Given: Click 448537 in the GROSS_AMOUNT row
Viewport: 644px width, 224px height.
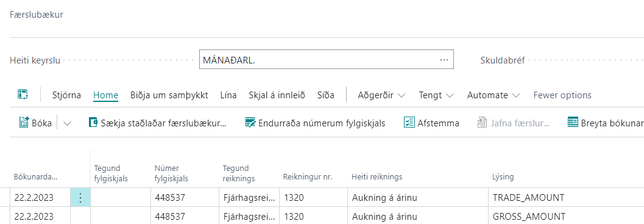Looking at the screenshot, I should [x=185, y=216].
